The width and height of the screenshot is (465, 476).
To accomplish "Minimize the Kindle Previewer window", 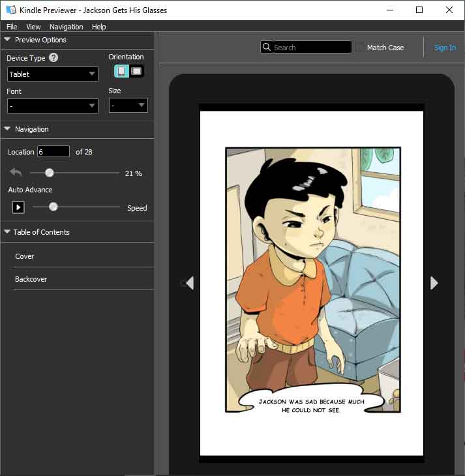I will pyautogui.click(x=390, y=10).
